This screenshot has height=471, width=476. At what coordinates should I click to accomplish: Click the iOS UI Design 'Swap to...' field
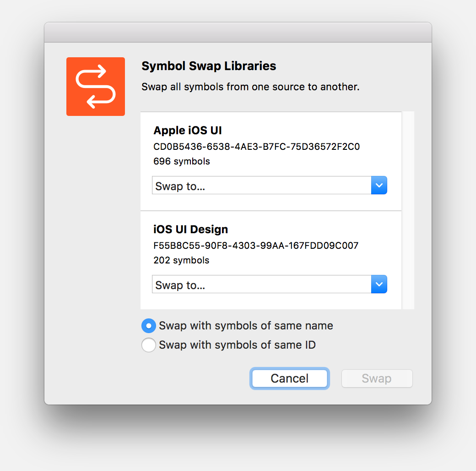tap(262, 284)
